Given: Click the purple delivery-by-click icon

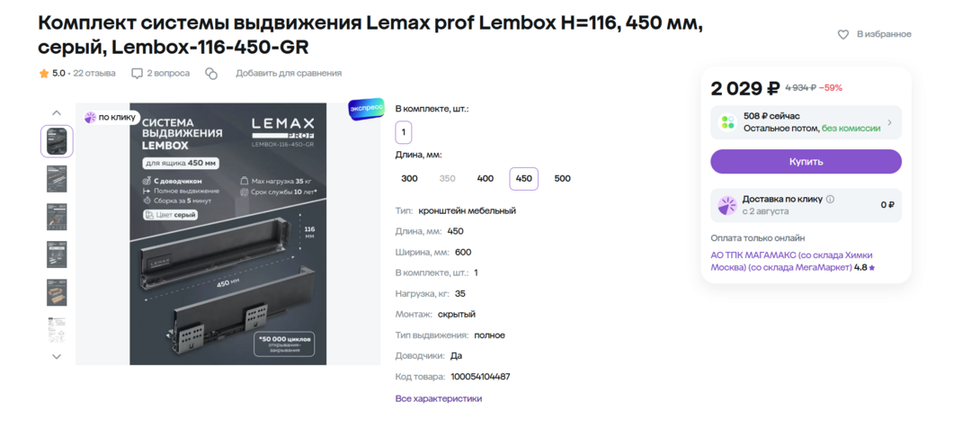Looking at the screenshot, I should point(726,205).
